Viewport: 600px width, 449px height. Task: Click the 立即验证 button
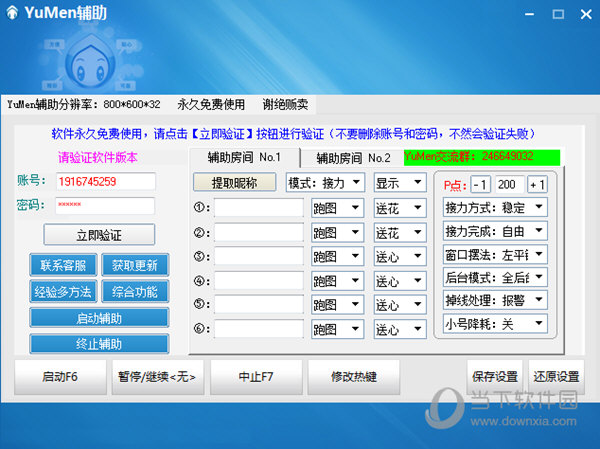[x=99, y=235]
